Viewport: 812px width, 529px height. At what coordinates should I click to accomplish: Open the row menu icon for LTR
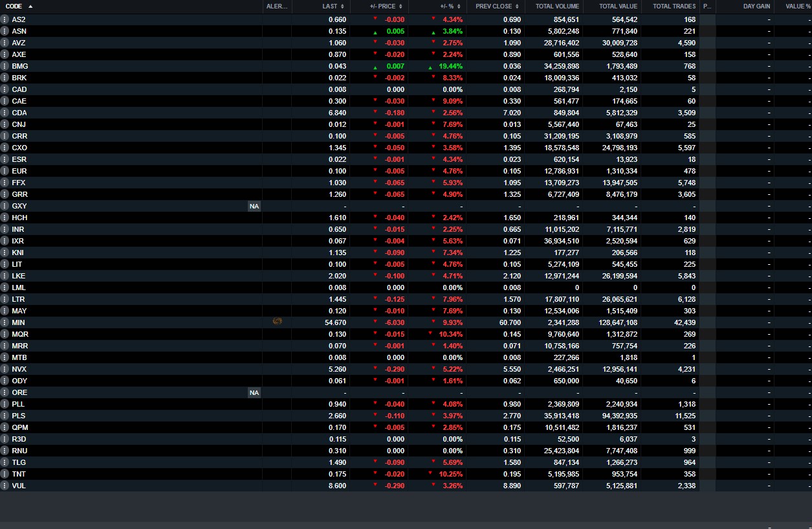click(x=5, y=299)
